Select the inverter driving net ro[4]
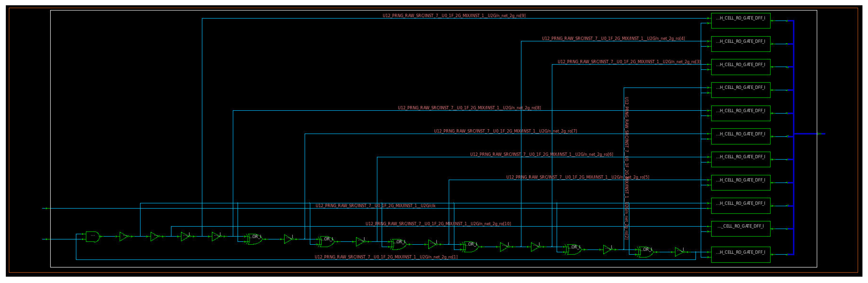 pos(505,247)
